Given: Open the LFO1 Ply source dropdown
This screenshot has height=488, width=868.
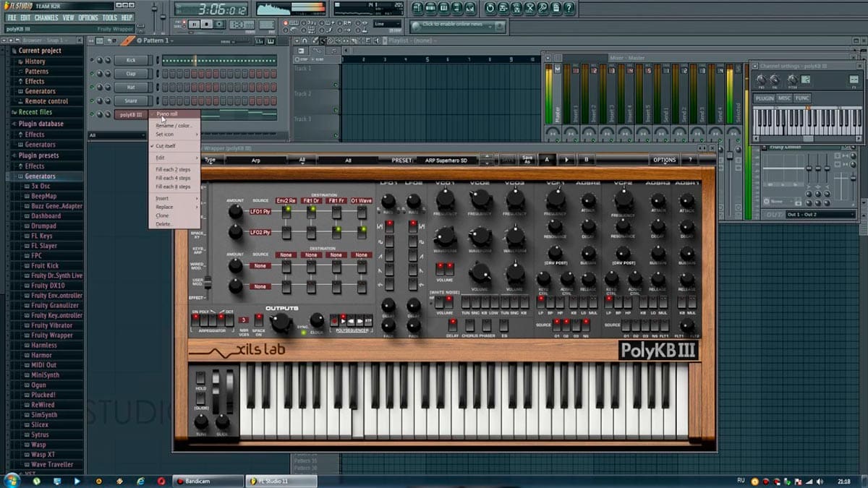Looking at the screenshot, I should click(260, 212).
